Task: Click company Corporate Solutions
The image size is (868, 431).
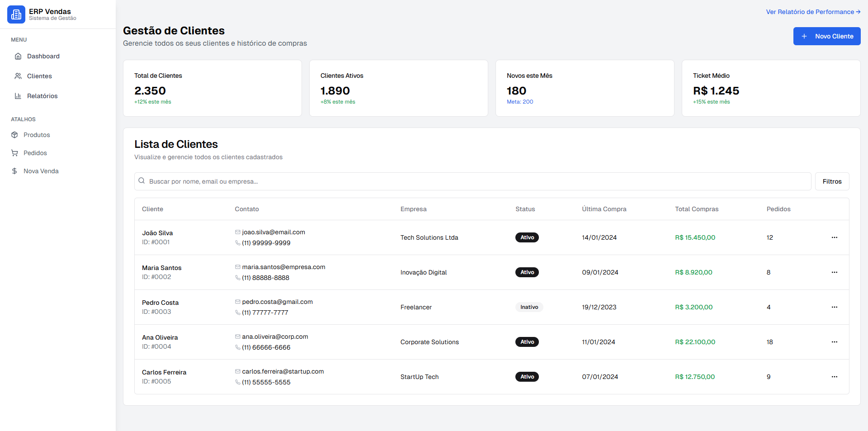Action: pos(429,342)
